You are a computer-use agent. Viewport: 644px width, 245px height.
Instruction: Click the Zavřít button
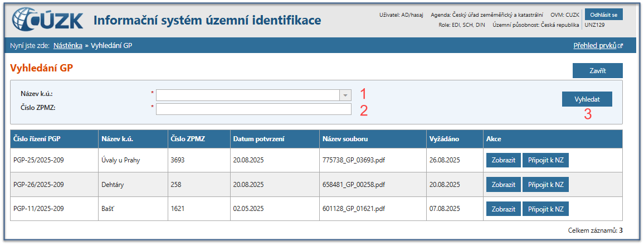tap(597, 71)
